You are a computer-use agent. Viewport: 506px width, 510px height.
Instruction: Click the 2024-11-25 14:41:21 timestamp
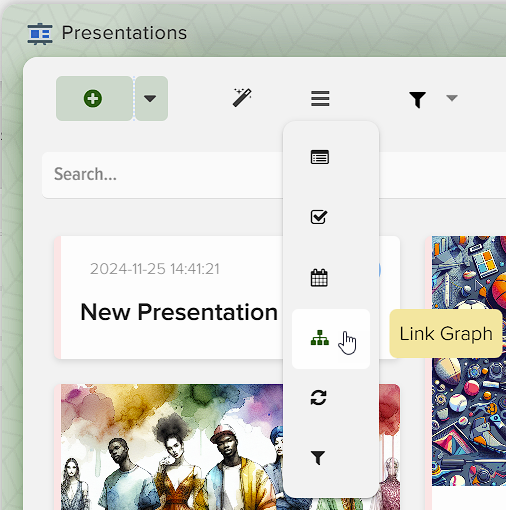pos(155,269)
